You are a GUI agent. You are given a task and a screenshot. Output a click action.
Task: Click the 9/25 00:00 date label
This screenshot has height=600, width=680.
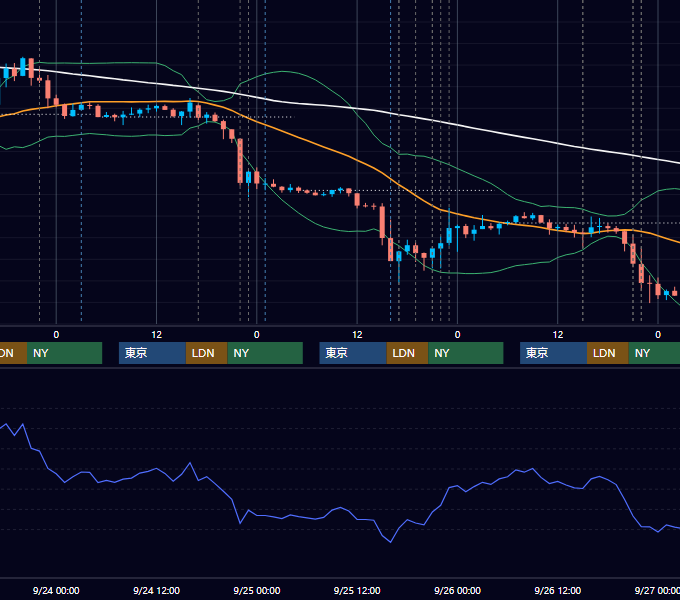(257, 590)
